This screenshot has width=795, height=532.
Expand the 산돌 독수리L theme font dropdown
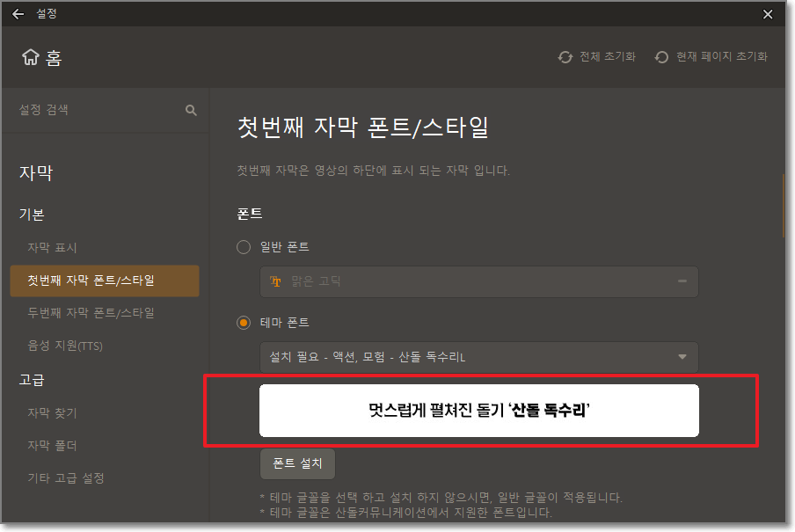point(682,358)
